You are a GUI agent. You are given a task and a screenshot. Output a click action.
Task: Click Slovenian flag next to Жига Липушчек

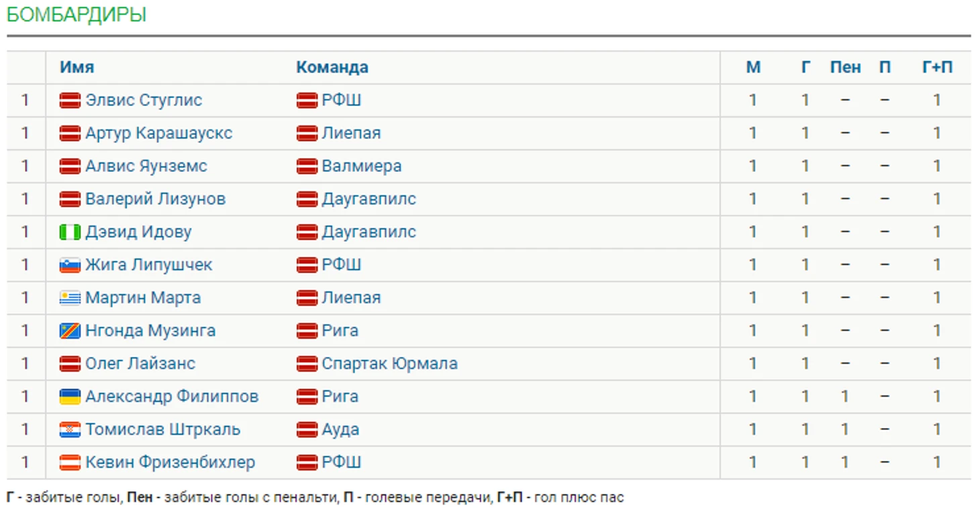70,265
